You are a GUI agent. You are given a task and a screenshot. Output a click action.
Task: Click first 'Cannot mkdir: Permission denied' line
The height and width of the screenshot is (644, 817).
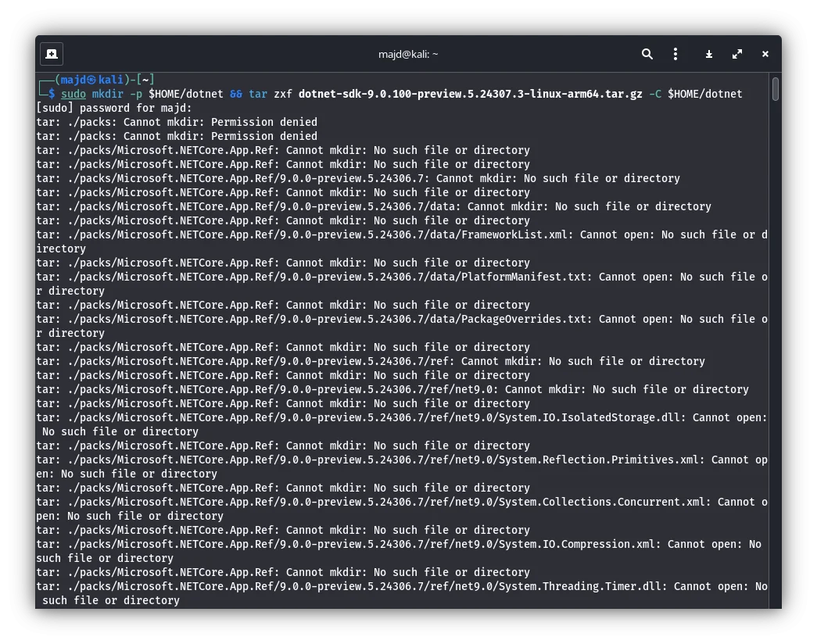(x=177, y=122)
